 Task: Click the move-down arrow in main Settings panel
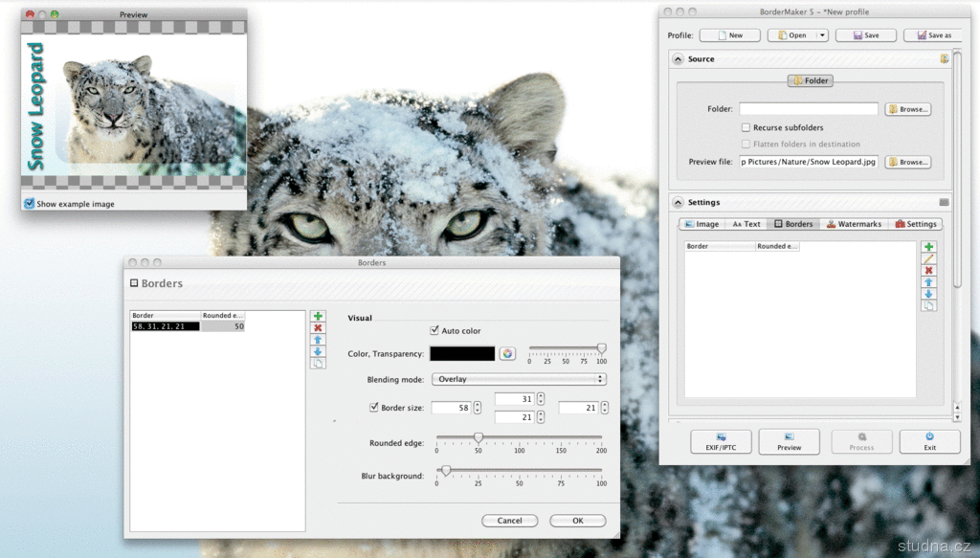click(929, 295)
